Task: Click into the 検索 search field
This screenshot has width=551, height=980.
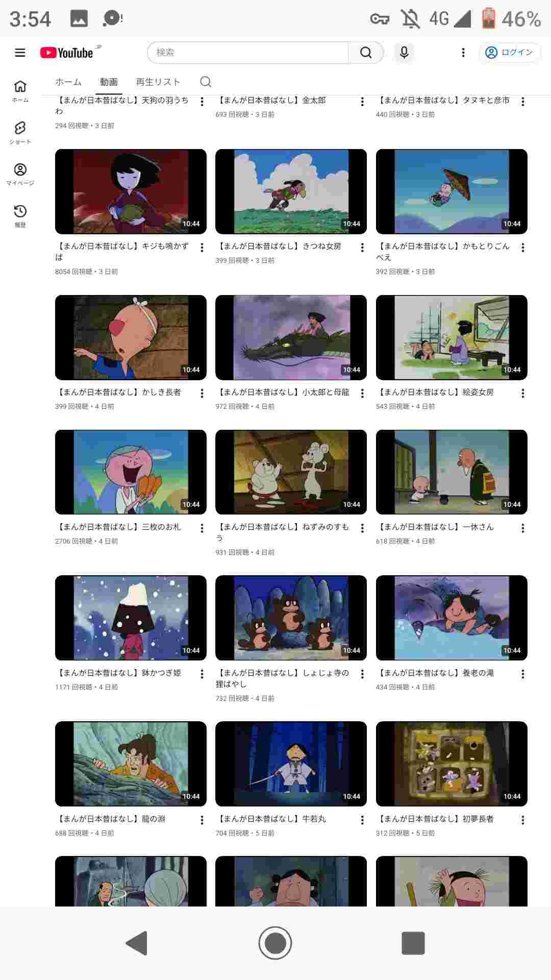Action: pos(247,53)
